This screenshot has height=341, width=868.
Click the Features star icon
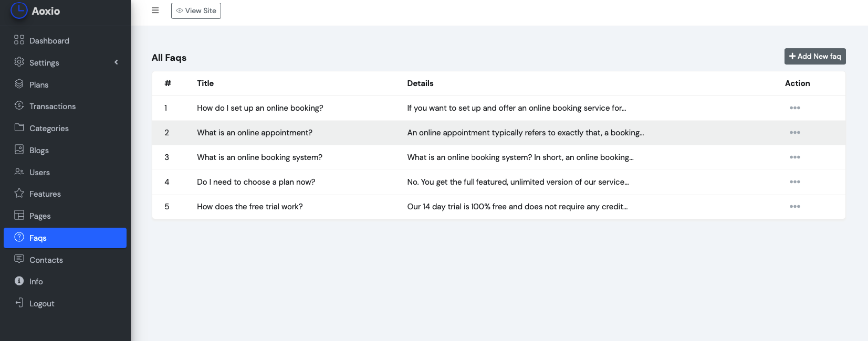point(19,193)
